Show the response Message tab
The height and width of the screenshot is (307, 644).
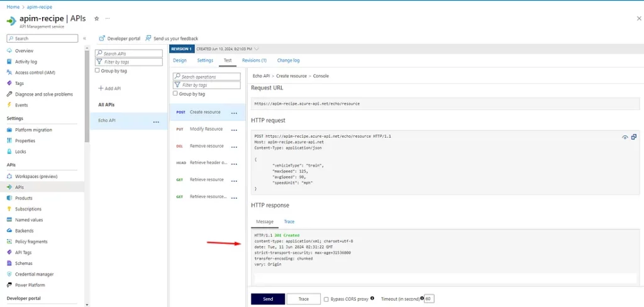[x=265, y=222]
